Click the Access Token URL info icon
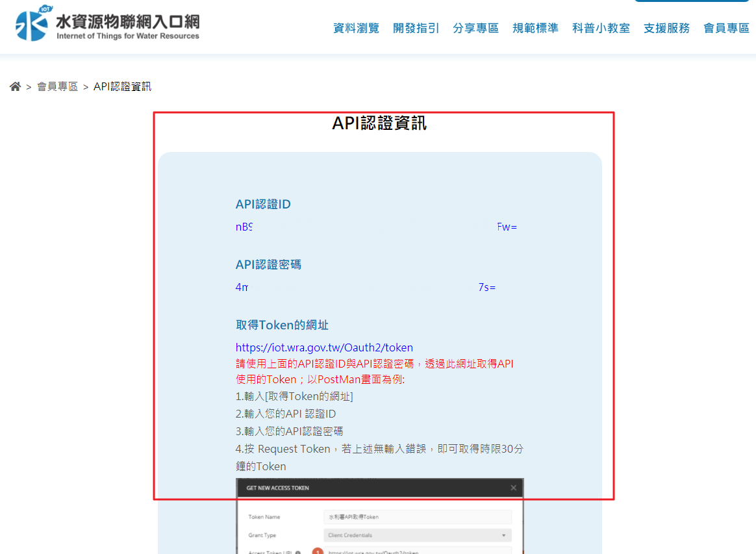The height and width of the screenshot is (554, 756). (297, 552)
